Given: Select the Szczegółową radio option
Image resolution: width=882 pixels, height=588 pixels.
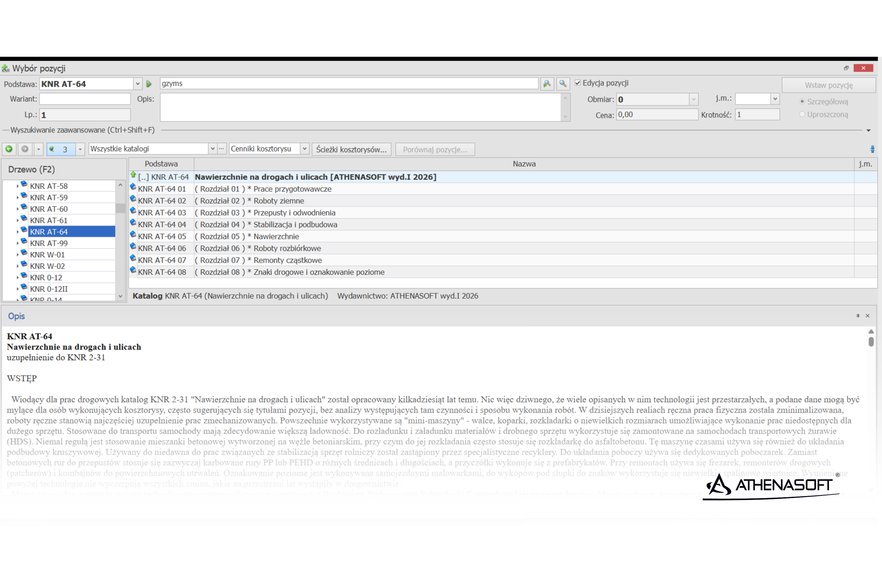Looking at the screenshot, I should 802,102.
